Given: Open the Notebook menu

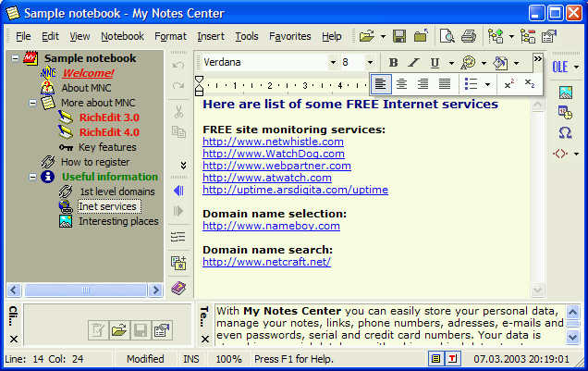Looking at the screenshot, I should [x=122, y=36].
